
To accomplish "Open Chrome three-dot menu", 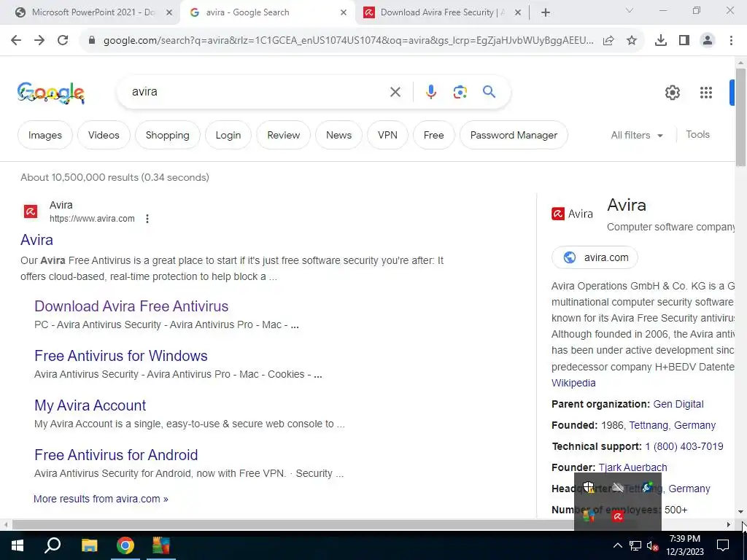I will tap(731, 41).
